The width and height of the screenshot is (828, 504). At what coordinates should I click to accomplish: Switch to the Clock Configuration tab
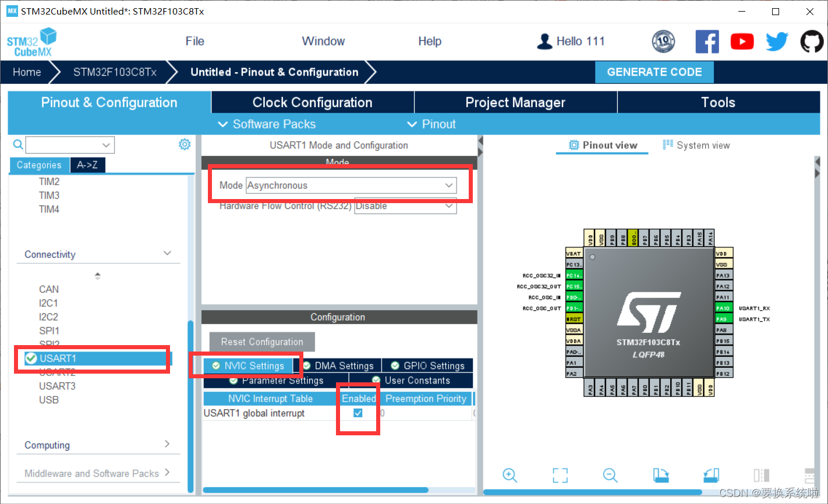coord(312,102)
